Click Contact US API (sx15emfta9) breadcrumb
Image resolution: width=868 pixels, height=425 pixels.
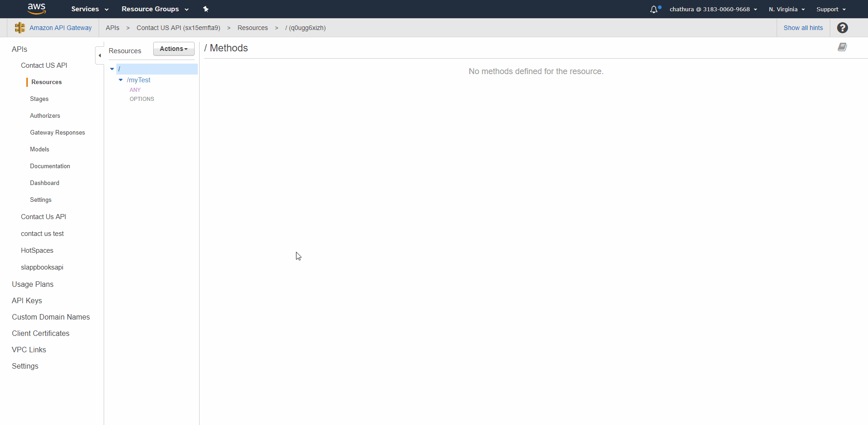pos(178,28)
